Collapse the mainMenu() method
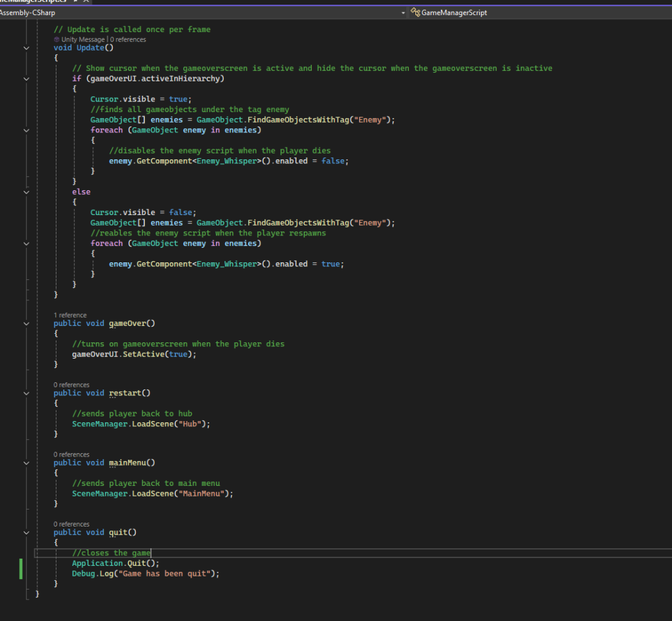Viewport: 672px width, 621px height. point(26,463)
